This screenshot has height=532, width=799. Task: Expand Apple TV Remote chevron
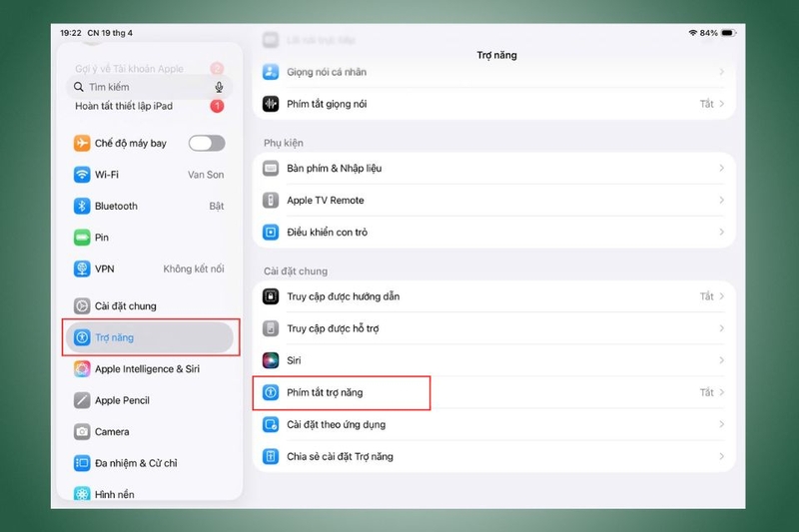coord(721,200)
